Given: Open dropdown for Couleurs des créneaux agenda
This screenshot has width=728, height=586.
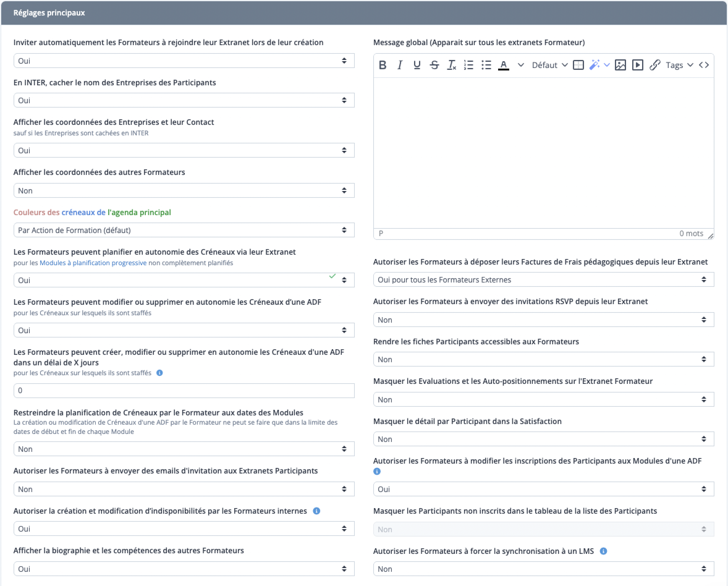Looking at the screenshot, I should click(x=184, y=230).
